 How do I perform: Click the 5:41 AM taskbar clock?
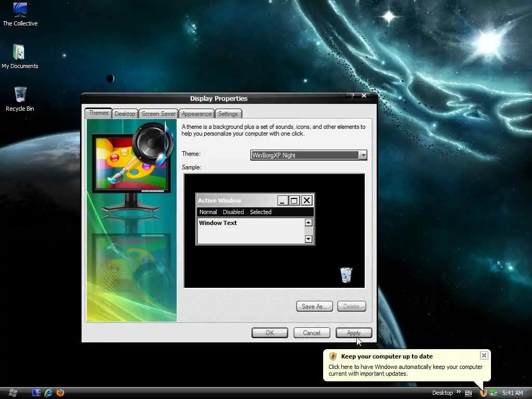tap(512, 393)
